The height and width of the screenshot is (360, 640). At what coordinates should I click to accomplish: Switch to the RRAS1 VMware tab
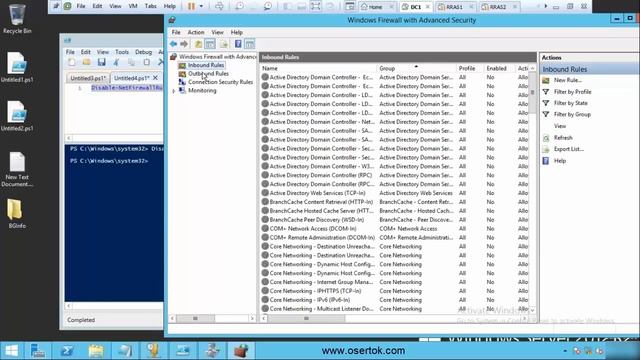click(x=454, y=7)
